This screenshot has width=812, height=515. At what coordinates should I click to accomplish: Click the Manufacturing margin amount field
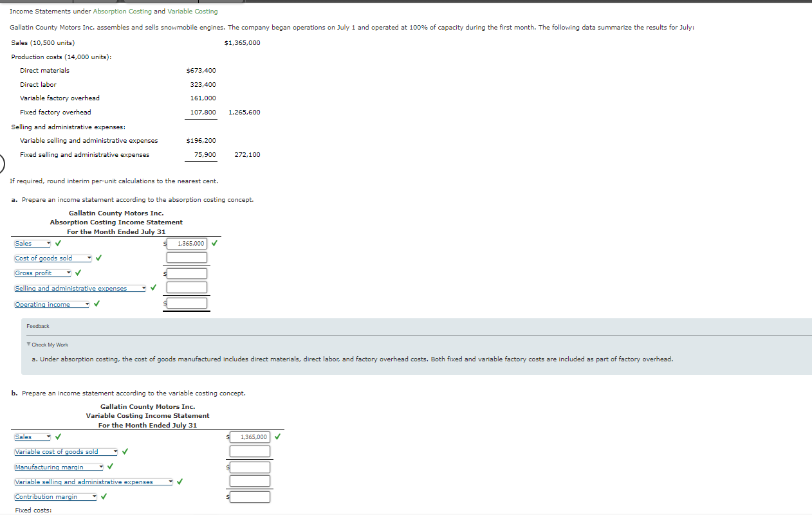click(250, 467)
